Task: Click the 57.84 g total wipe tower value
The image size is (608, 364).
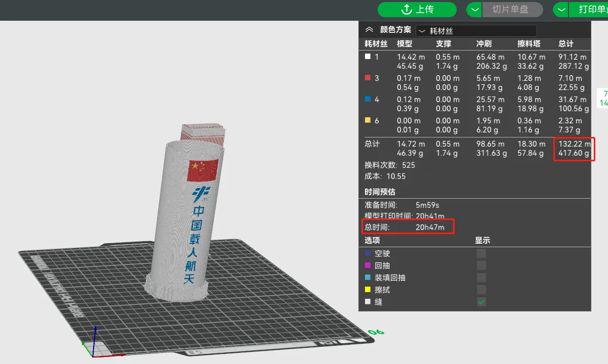Action: pyautogui.click(x=531, y=153)
